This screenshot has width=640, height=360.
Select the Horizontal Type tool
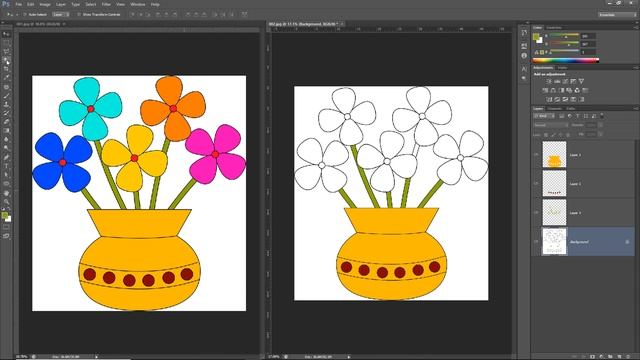tap(6, 166)
